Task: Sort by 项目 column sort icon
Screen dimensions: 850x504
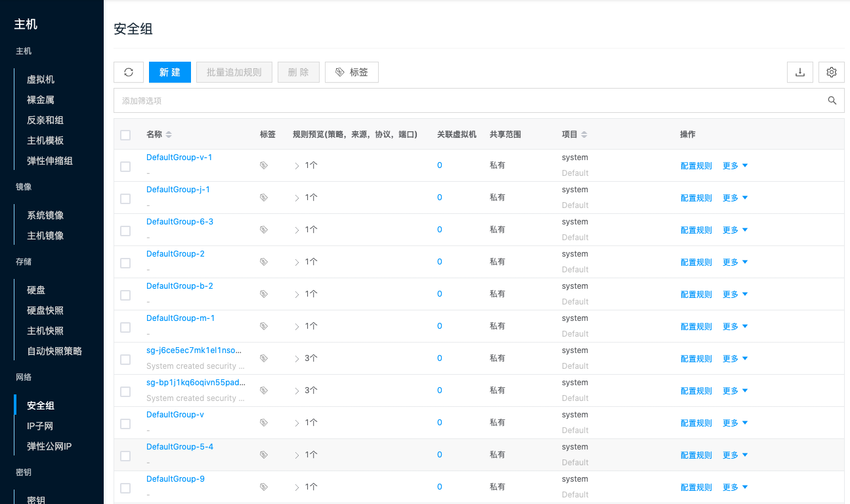Action: tap(584, 135)
